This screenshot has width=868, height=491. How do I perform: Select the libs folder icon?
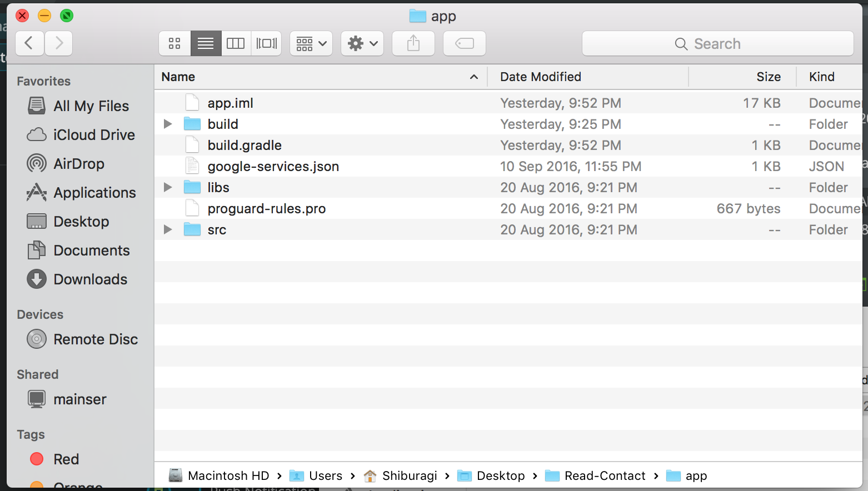pyautogui.click(x=192, y=187)
